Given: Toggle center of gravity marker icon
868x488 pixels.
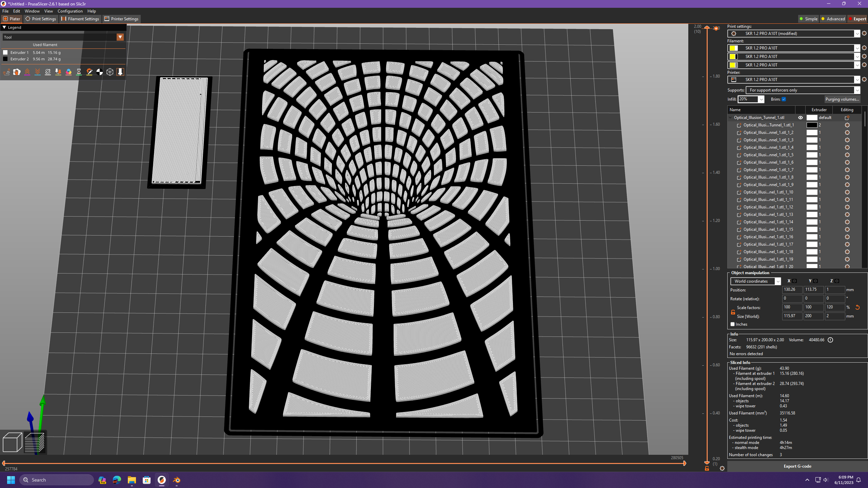Looking at the screenshot, I should click(x=99, y=72).
